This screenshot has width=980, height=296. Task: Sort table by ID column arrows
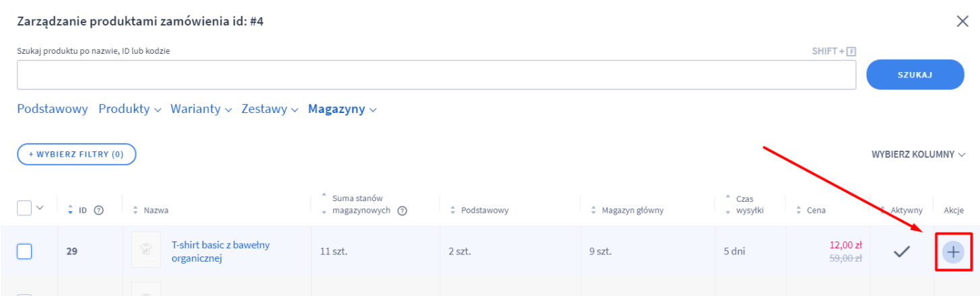71,211
